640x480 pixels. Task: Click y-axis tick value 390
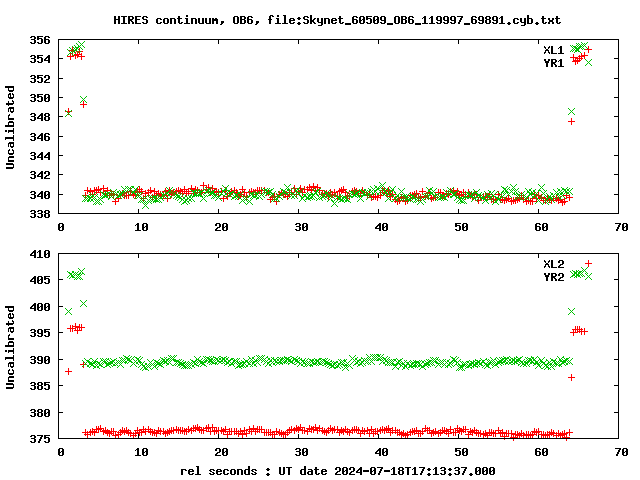click(x=40, y=360)
